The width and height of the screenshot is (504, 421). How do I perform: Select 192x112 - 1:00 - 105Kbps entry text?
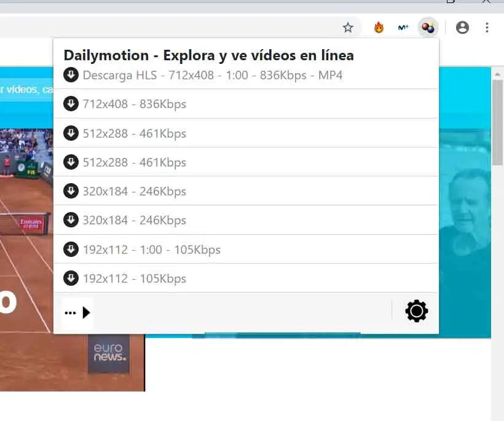point(152,250)
